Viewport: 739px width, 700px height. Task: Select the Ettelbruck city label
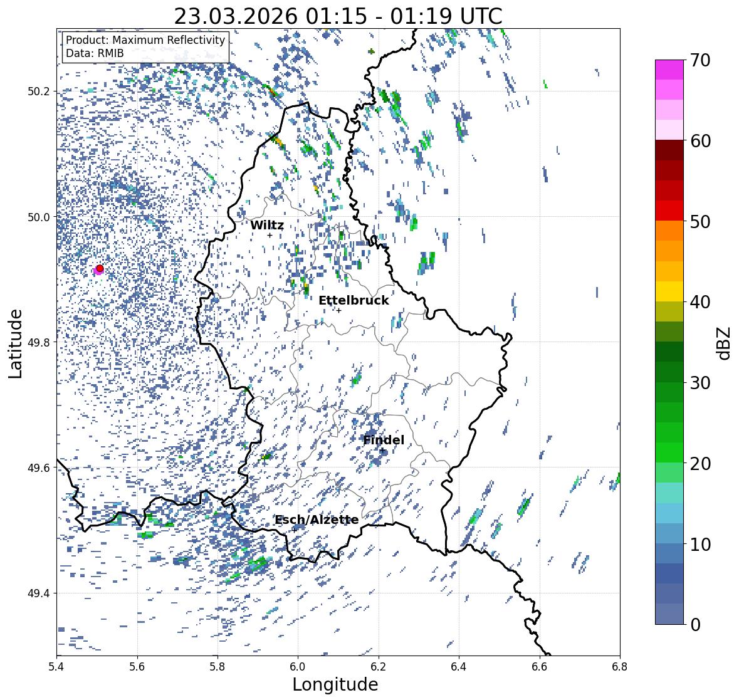tap(354, 301)
